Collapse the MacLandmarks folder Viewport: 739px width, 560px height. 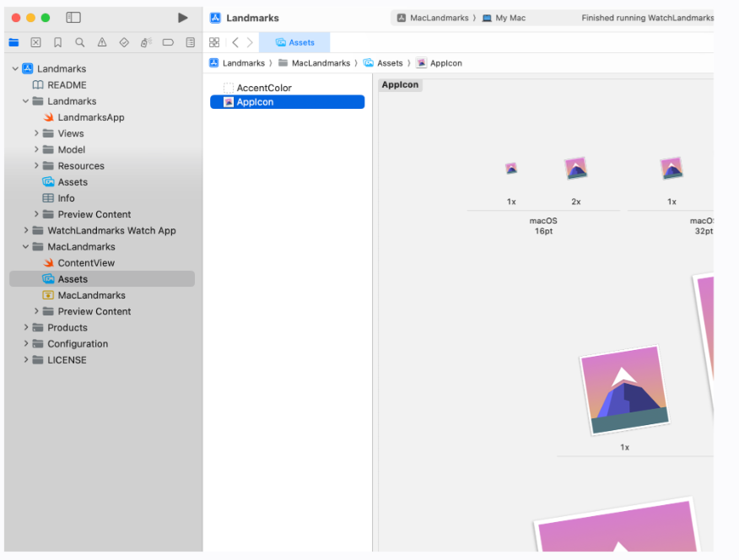(25, 247)
